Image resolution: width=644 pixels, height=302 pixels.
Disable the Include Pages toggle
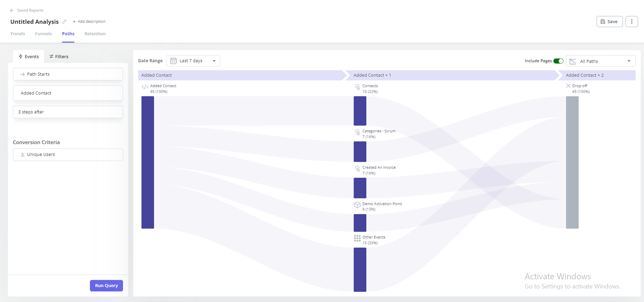pos(559,60)
